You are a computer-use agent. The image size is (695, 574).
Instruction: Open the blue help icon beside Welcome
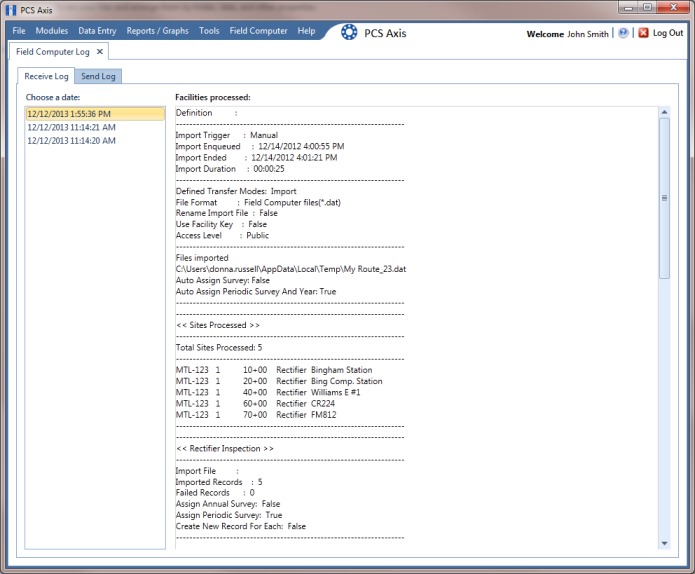point(623,33)
